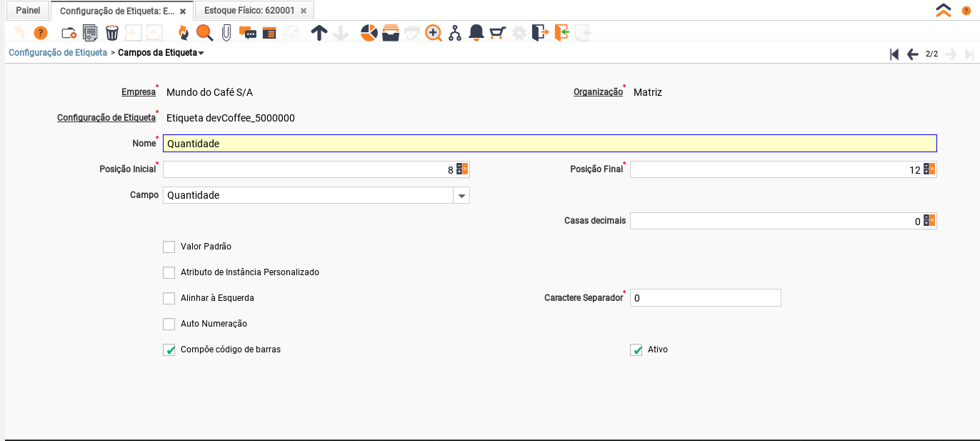Click the Caractere Separador input
The height and width of the screenshot is (441, 980).
coord(706,298)
